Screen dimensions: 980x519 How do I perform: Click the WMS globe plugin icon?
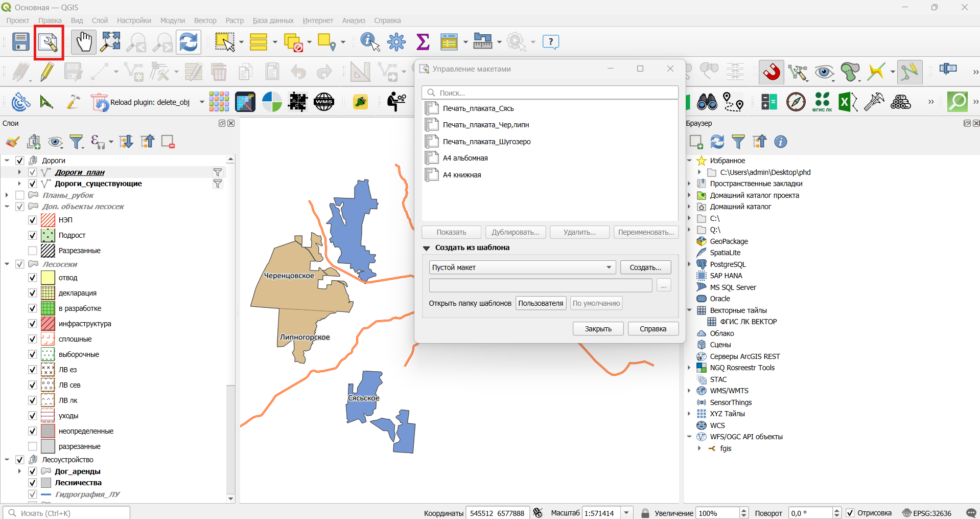[324, 102]
